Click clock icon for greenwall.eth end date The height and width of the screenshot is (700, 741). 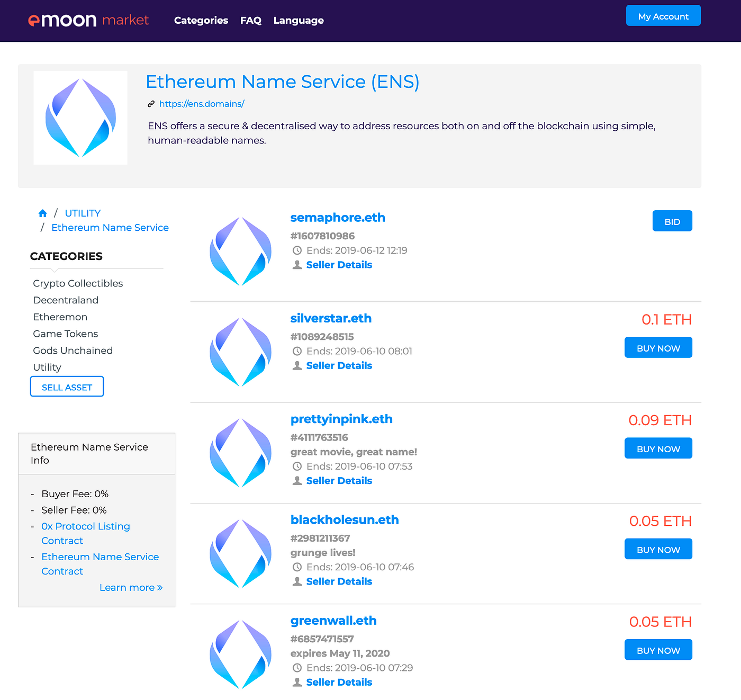tap(297, 668)
